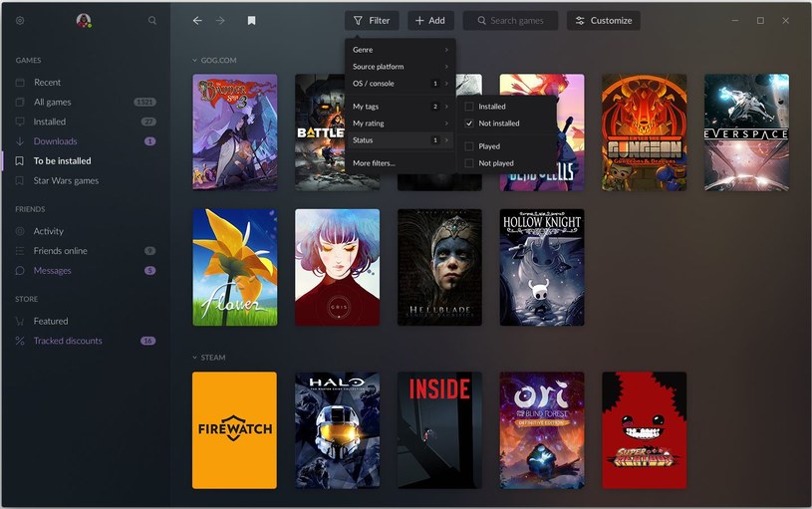Click the Installed monitor icon
This screenshot has width=812, height=509.
click(20, 122)
